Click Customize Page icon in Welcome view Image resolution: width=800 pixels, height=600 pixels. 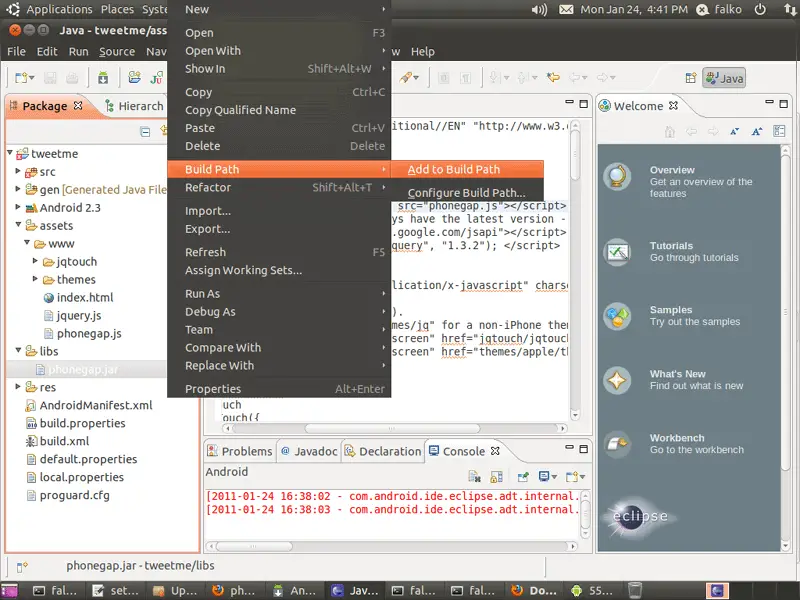pyautogui.click(x=779, y=131)
